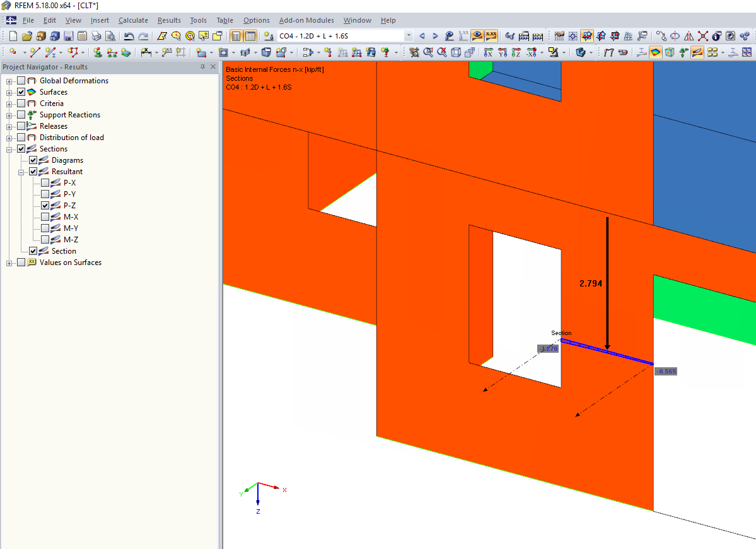Open the Print Preview magnifier icon
756x549 pixels.
pos(110,36)
